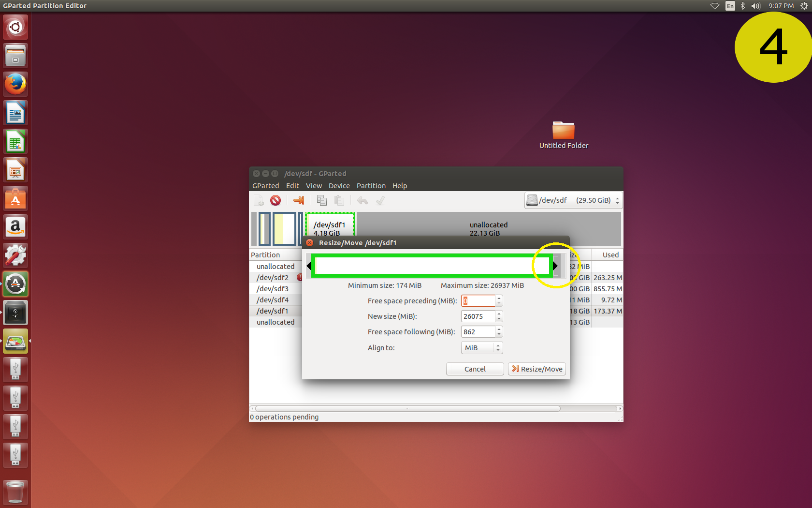
Task: Open the Align to MiB dropdown
Action: [x=482, y=348]
